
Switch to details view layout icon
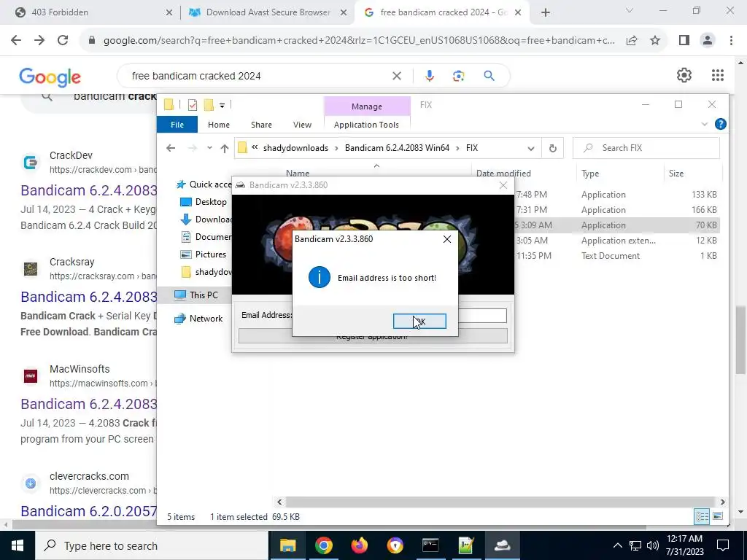[x=702, y=516]
